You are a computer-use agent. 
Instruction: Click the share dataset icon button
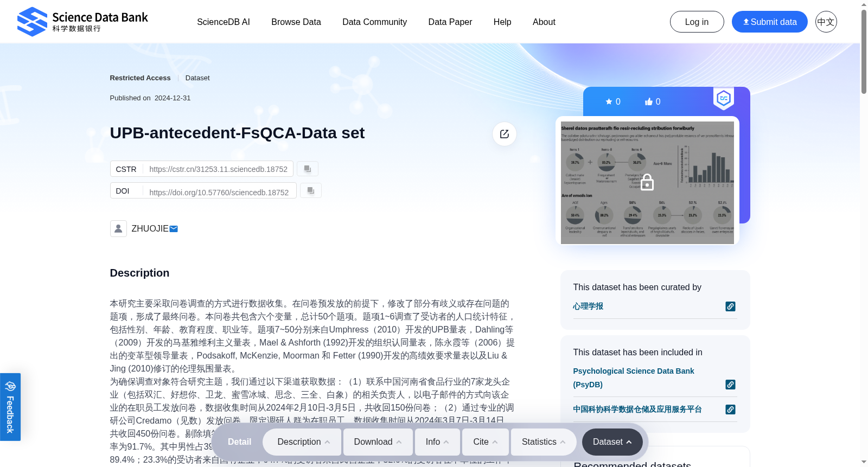[x=505, y=134]
